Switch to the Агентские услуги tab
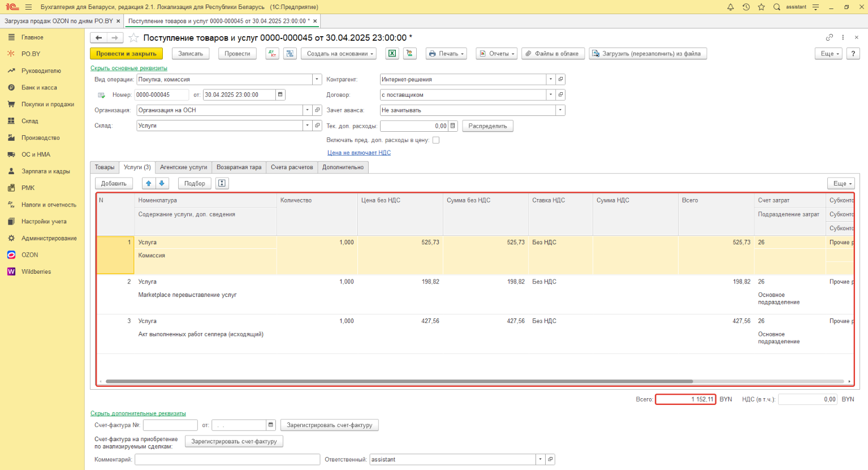Viewport: 868px width, 470px height. (x=184, y=167)
